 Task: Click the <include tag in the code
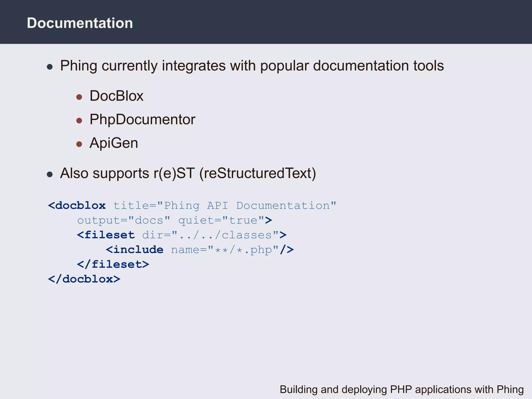click(135, 250)
